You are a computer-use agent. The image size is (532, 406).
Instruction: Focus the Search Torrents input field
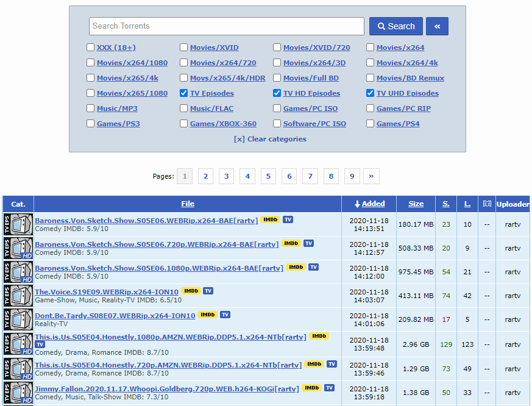tap(227, 26)
